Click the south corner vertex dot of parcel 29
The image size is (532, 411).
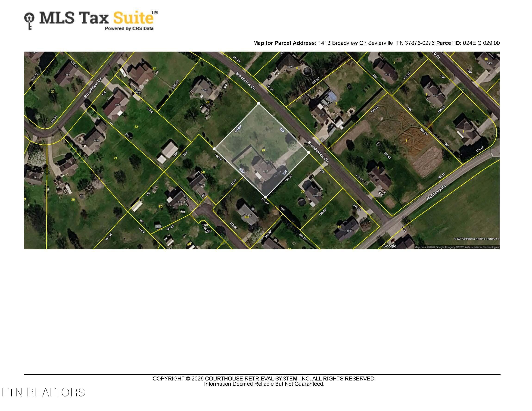coord(265,197)
